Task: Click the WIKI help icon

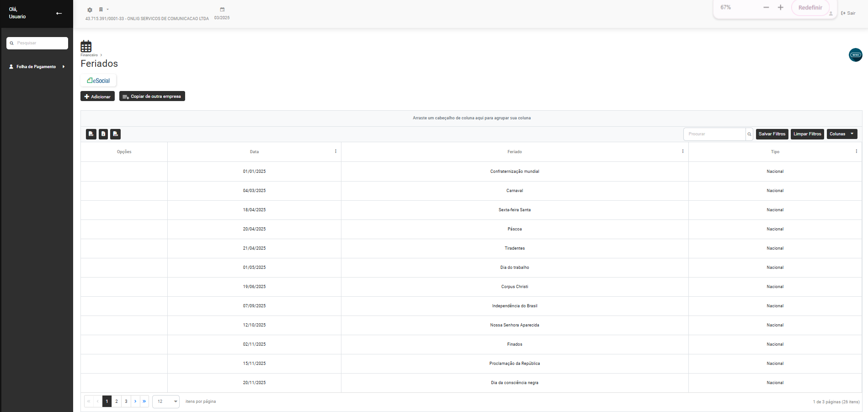Action: point(855,55)
